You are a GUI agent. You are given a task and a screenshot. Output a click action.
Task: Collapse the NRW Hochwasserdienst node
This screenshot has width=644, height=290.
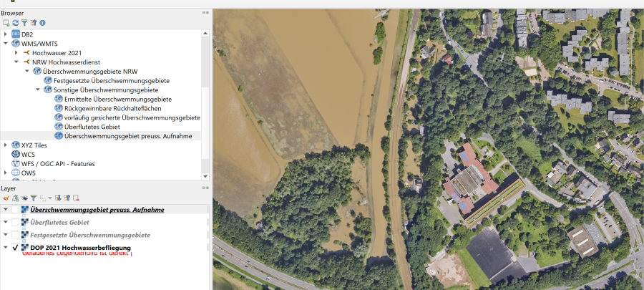click(x=16, y=62)
